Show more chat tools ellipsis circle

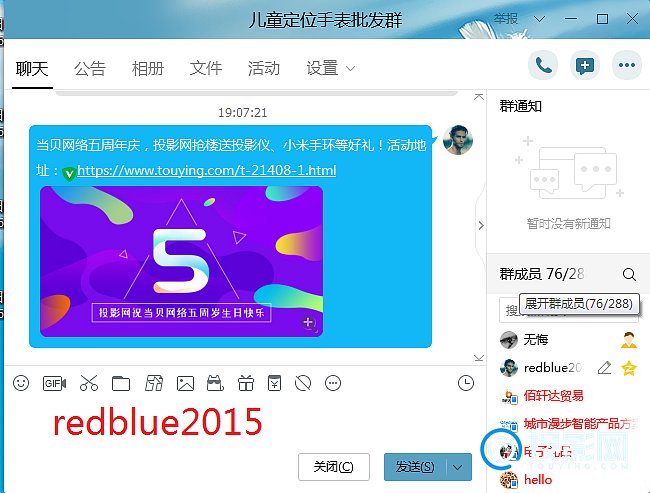(333, 383)
